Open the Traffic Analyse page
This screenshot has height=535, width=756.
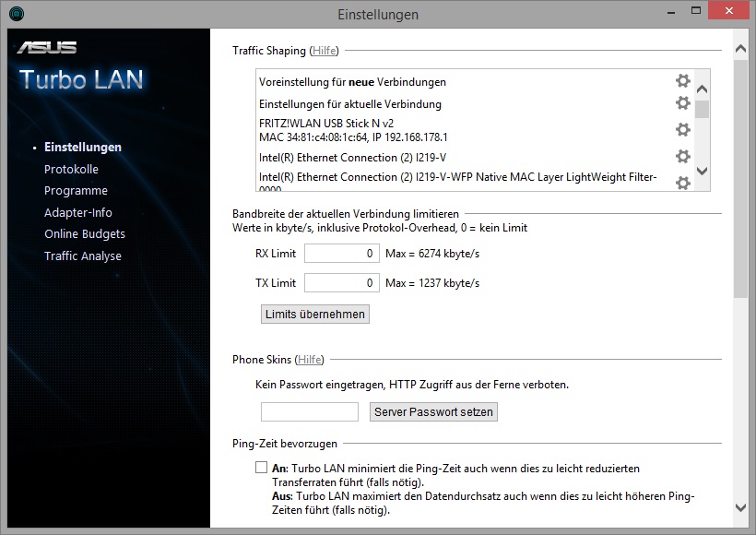coord(83,256)
